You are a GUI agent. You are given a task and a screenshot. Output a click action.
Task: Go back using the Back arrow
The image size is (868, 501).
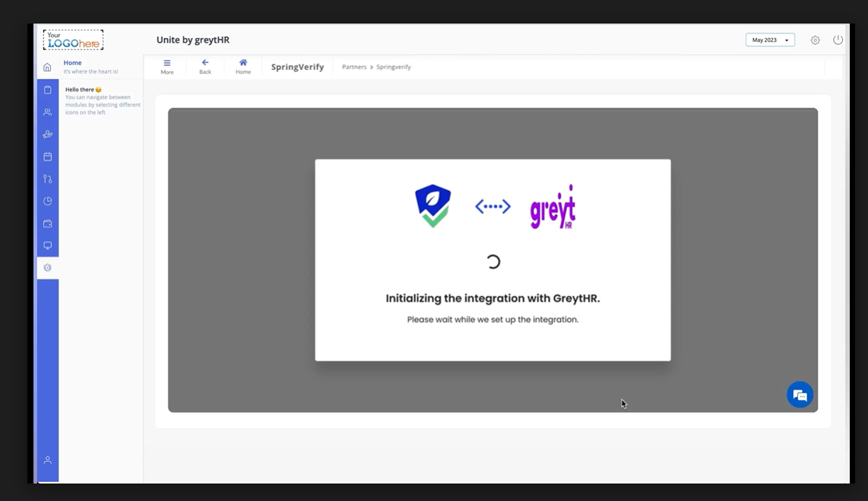point(205,66)
